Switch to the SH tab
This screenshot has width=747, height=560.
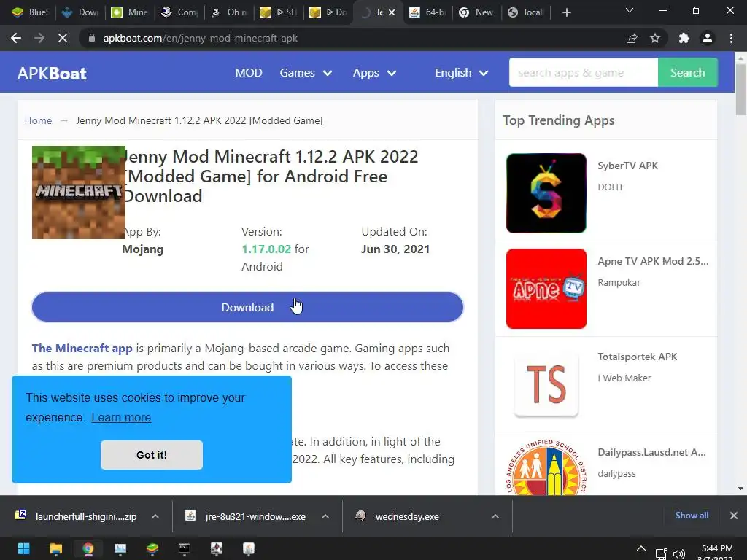pos(279,12)
